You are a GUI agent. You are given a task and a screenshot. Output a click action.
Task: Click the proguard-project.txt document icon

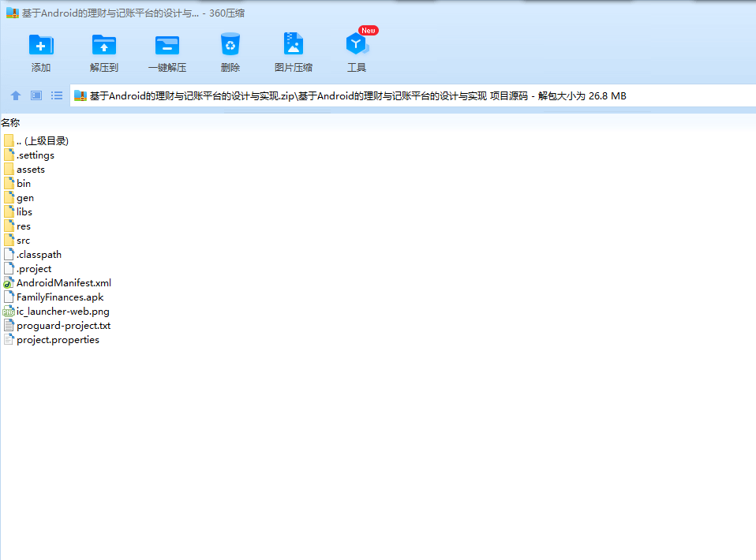[x=9, y=325]
